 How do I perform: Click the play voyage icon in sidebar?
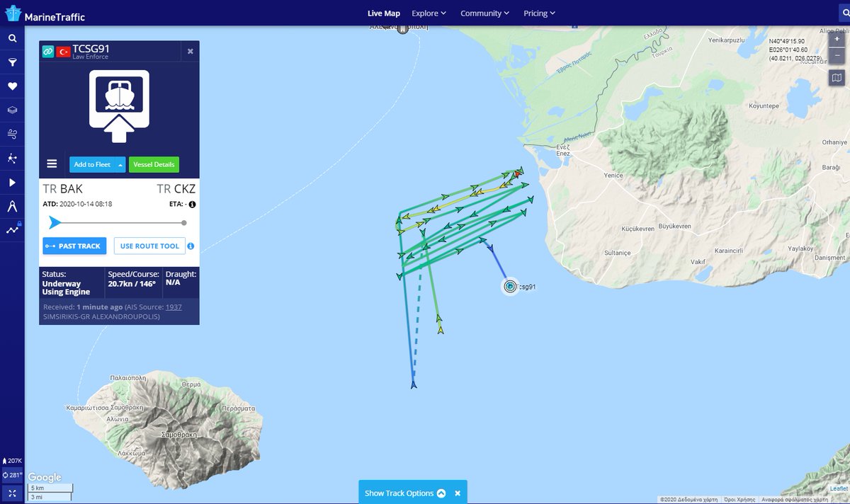click(12, 183)
